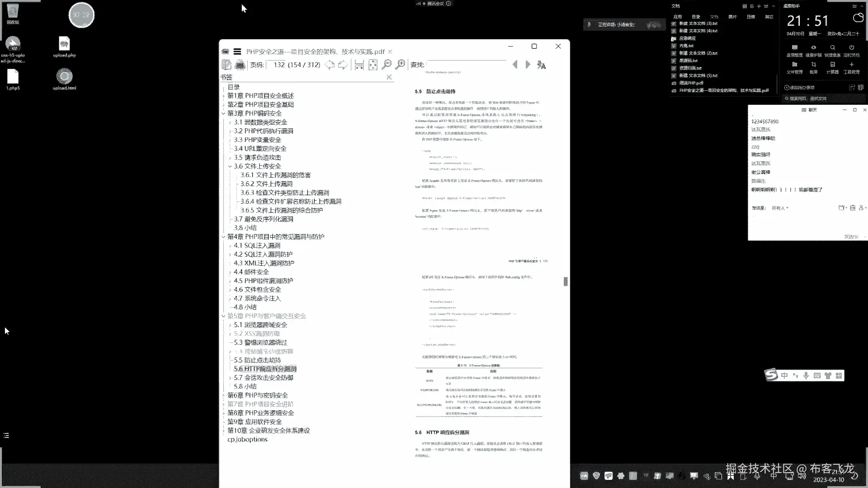Expand 第6章 PHP与密码安全 chapter
Viewport: 868px width, 488px height.
pyautogui.click(x=223, y=395)
